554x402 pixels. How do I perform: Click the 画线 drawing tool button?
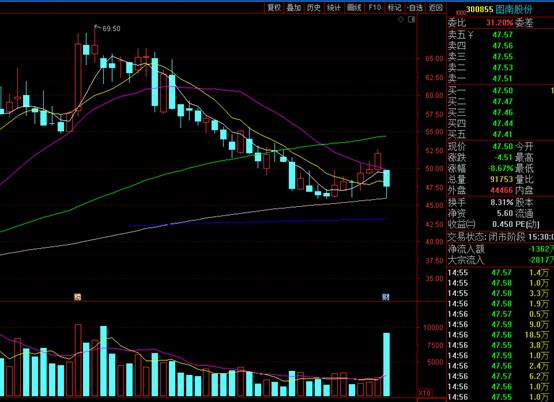354,7
